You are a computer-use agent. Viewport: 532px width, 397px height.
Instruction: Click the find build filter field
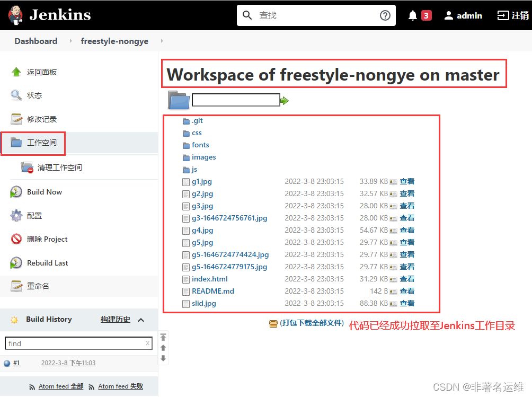tap(78, 343)
